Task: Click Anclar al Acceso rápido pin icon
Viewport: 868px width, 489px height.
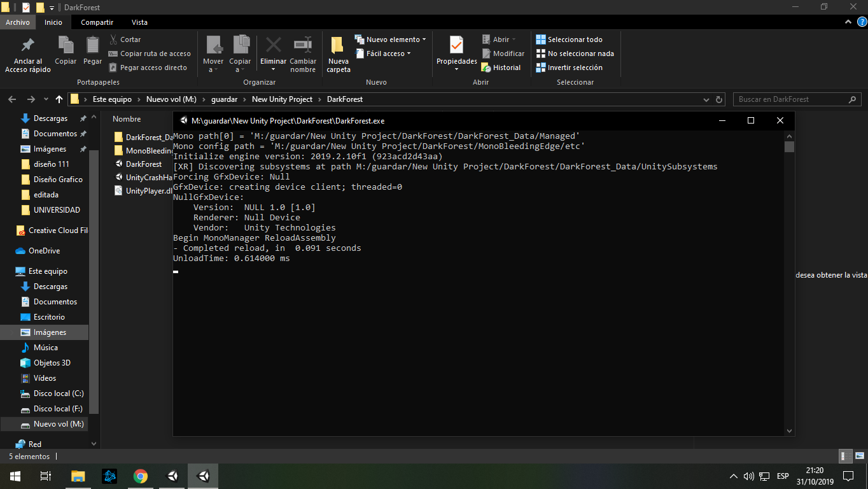Action: click(x=27, y=46)
